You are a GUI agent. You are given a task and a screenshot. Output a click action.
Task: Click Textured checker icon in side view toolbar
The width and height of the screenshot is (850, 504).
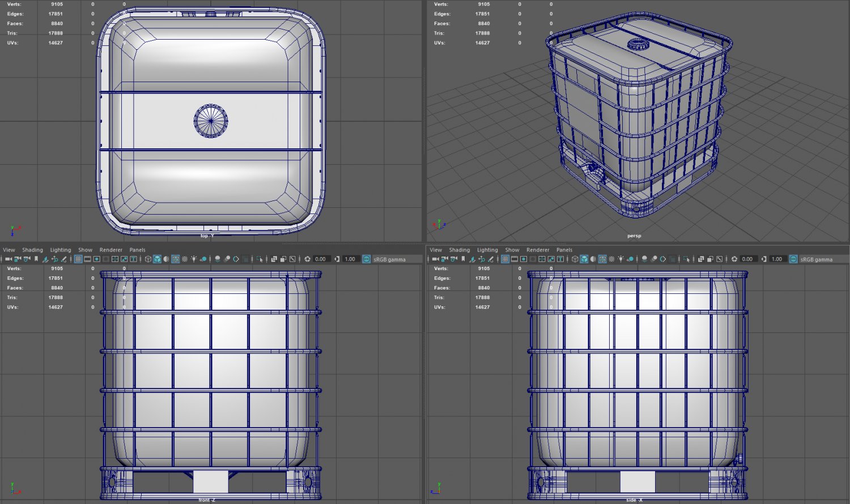[611, 259]
